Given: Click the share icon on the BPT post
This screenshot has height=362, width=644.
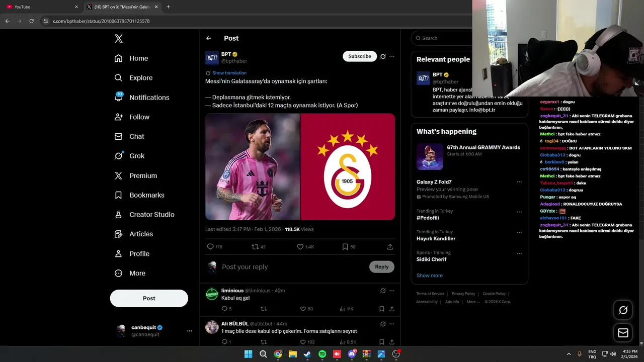Looking at the screenshot, I should click(390, 247).
